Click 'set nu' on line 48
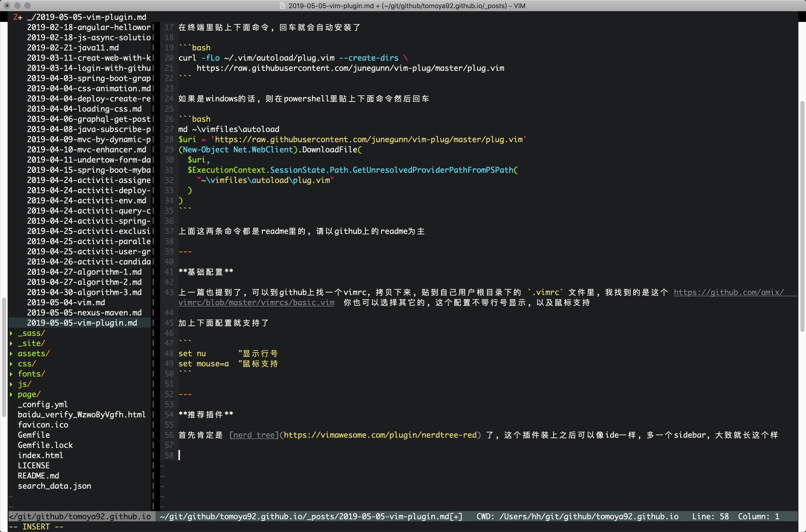This screenshot has height=532, width=806. [192, 354]
